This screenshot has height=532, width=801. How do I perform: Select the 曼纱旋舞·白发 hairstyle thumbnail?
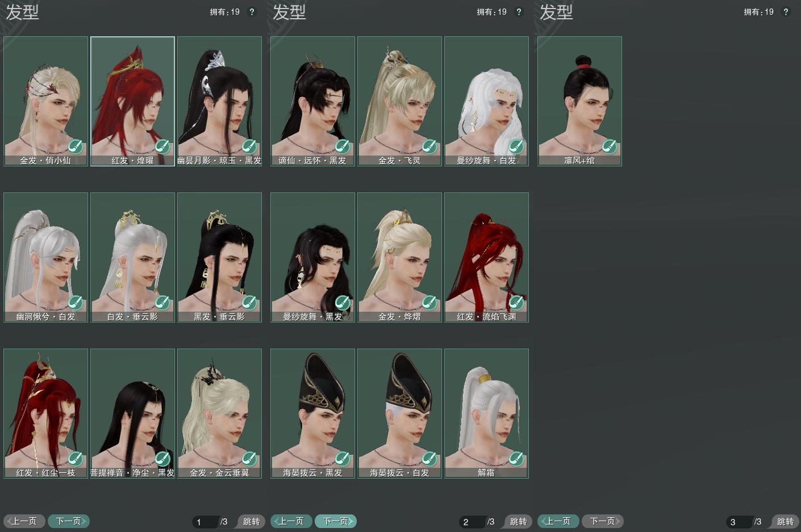pos(486,101)
